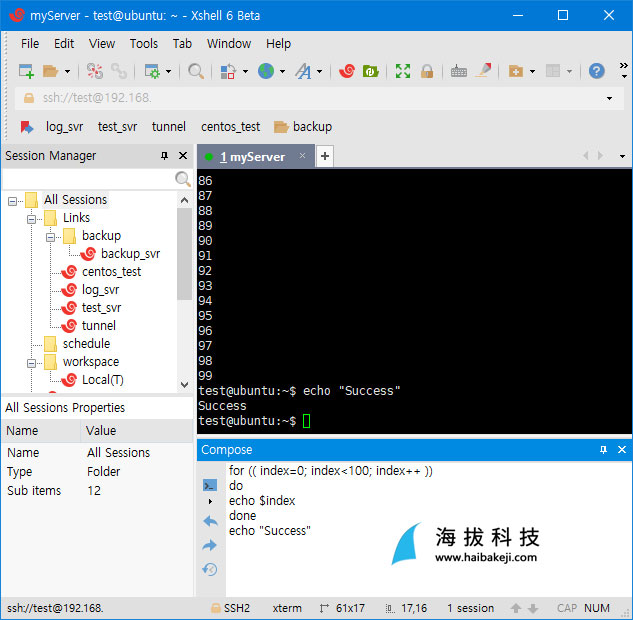Click the Disconnect toolbar icon

click(95, 71)
